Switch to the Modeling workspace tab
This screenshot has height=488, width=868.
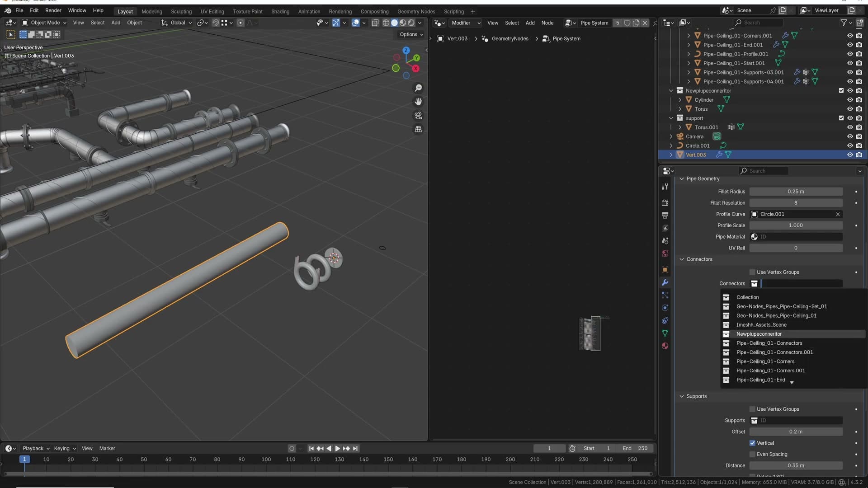pos(151,12)
